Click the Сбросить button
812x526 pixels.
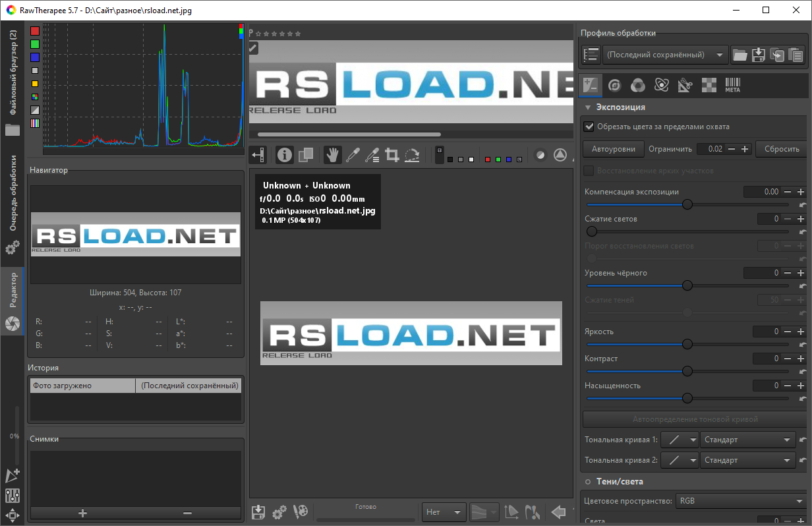[782, 149]
